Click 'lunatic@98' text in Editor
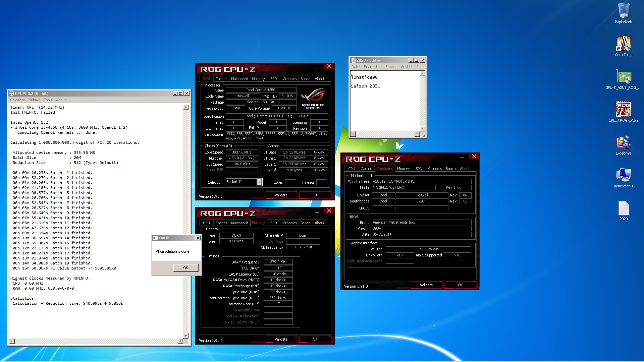The height and width of the screenshot is (362, 644). click(364, 77)
